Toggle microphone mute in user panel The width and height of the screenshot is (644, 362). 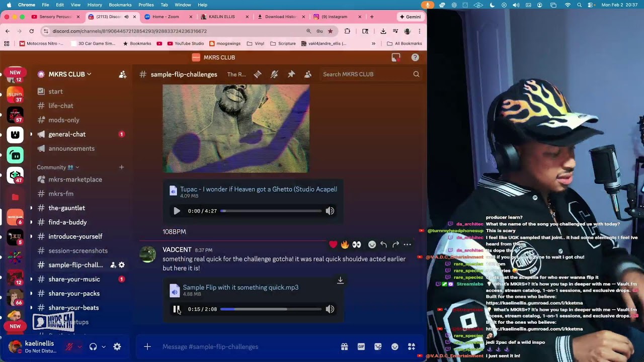(69, 347)
